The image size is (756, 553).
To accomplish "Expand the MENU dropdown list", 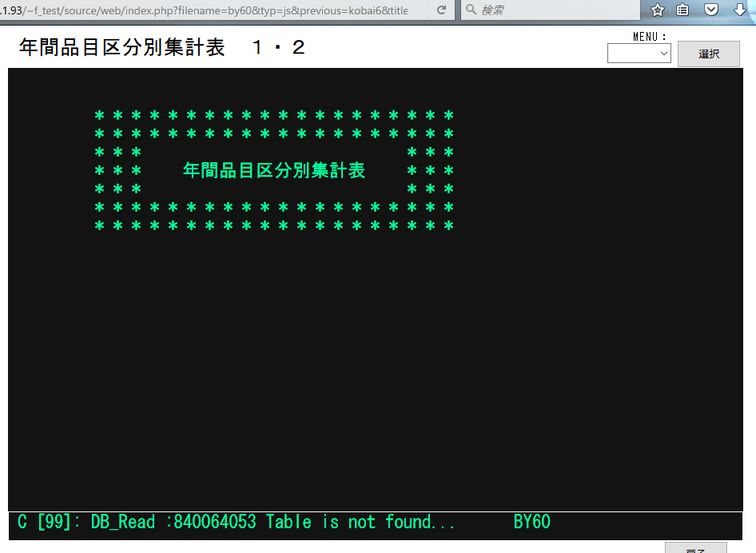I will point(639,54).
